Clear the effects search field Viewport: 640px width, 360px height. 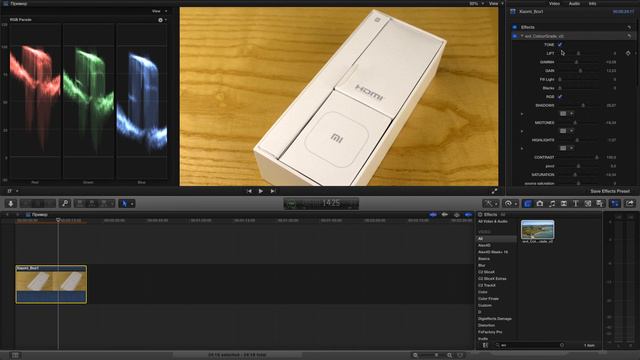[562, 345]
